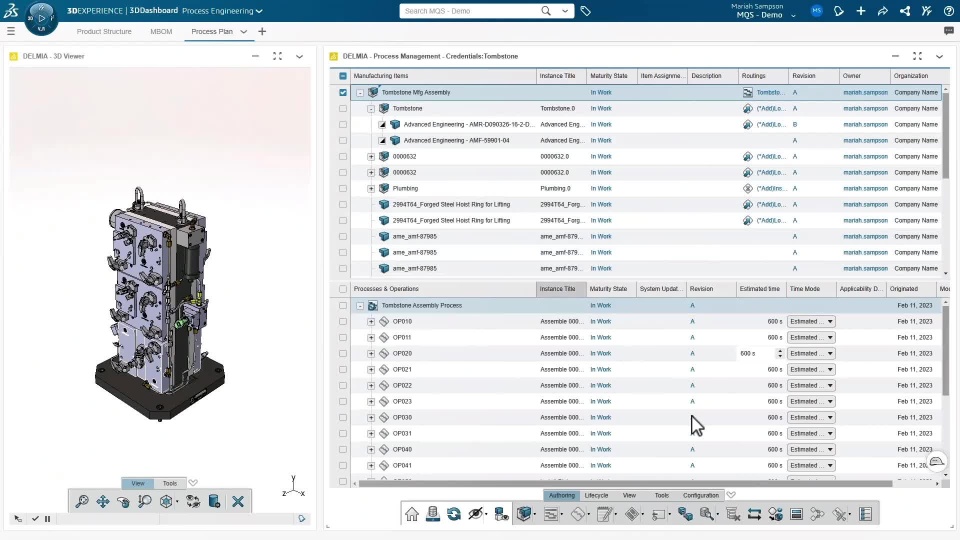Click the view cube icon in the 3D Viewer toolbar
This screenshot has width=960, height=540.
[166, 501]
